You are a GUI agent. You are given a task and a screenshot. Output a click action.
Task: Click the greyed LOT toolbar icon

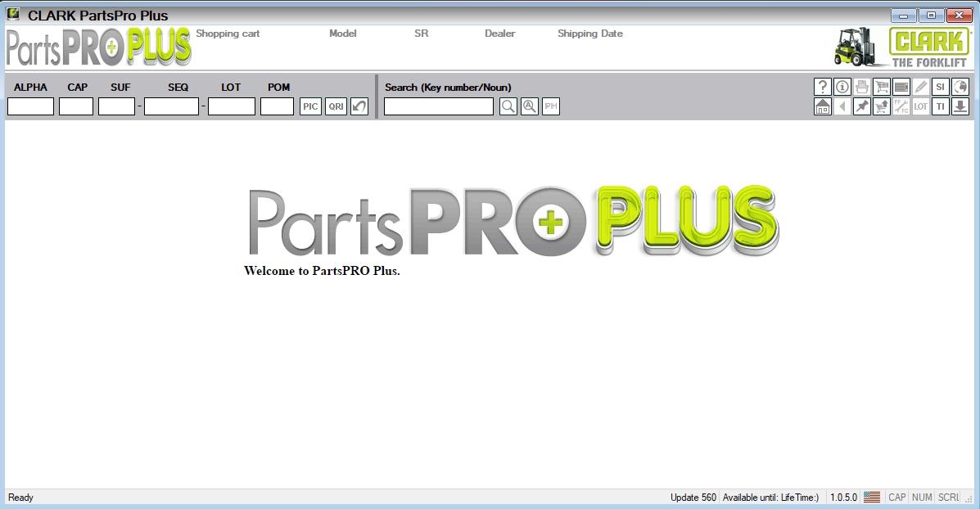[920, 106]
